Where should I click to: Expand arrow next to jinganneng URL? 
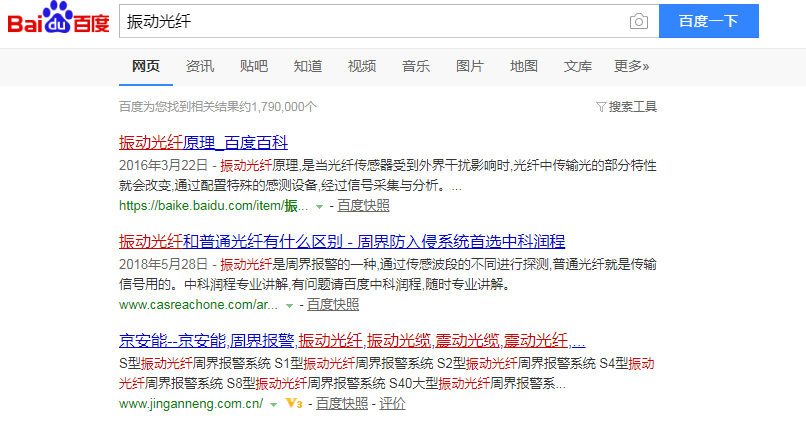click(273, 405)
